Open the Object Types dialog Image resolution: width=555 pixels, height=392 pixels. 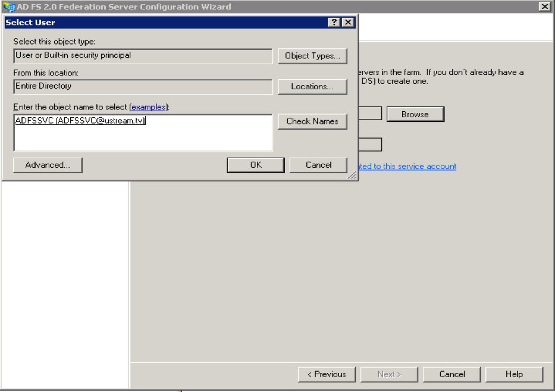coord(312,56)
